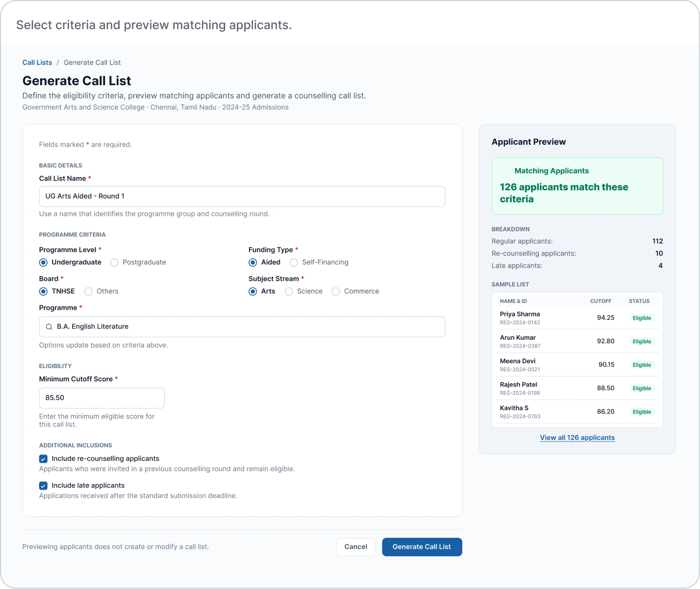Click the STATUS column header
This screenshot has height=589, width=700.
[x=639, y=301]
